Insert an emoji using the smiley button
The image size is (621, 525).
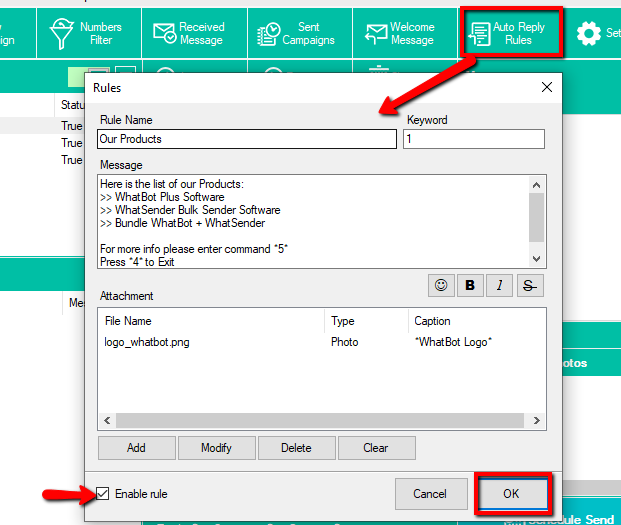(439, 286)
